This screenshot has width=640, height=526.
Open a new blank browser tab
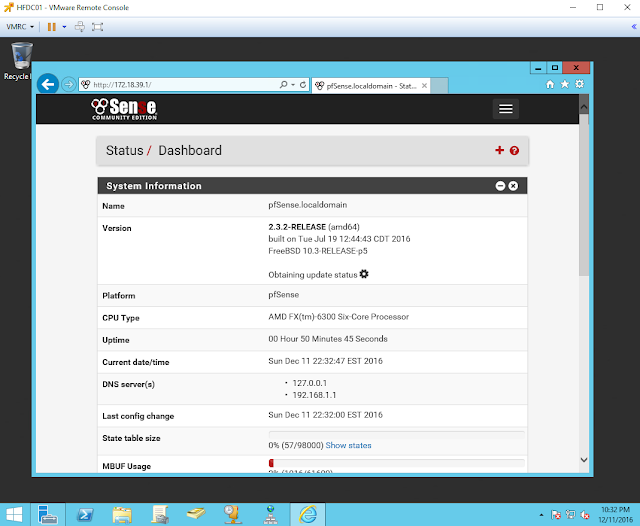(439, 86)
